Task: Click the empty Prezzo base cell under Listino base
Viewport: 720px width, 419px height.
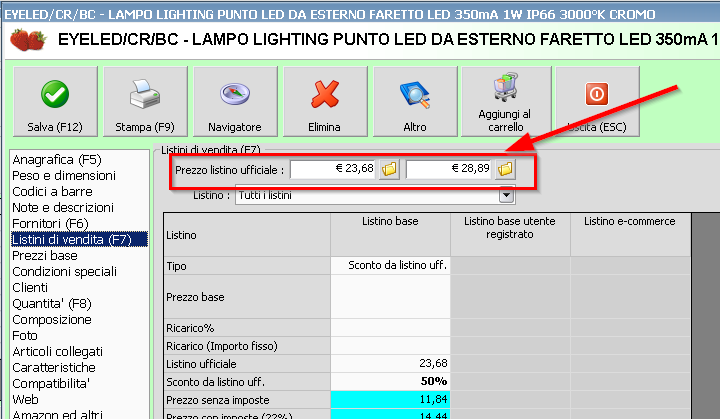Action: pyautogui.click(x=390, y=297)
